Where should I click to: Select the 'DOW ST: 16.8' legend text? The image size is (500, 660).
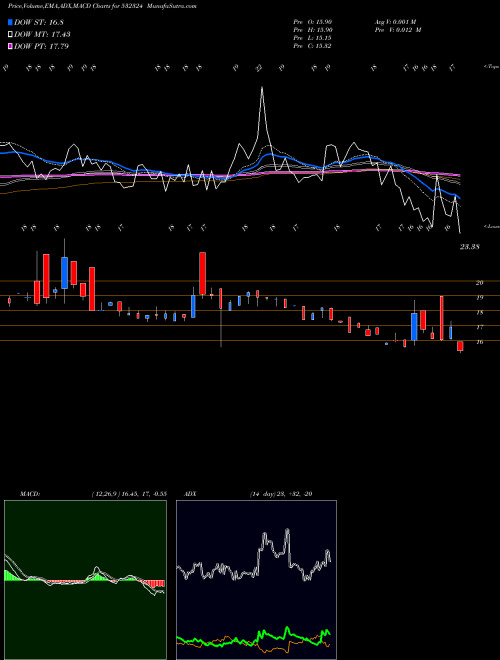point(39,22)
